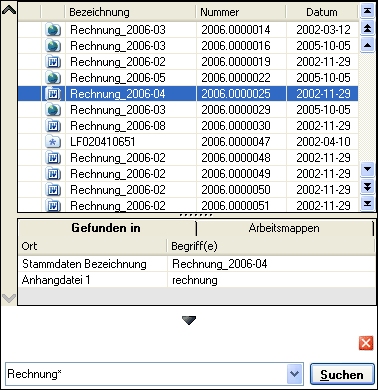Click the globe icon beside number 2006.0000016
This screenshot has height=390, width=378.
53,46
